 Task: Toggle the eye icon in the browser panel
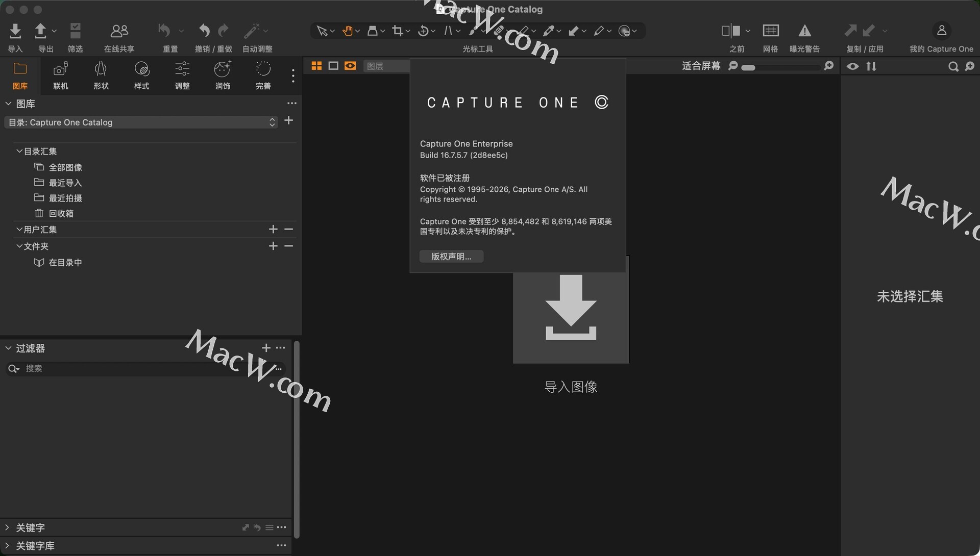852,66
